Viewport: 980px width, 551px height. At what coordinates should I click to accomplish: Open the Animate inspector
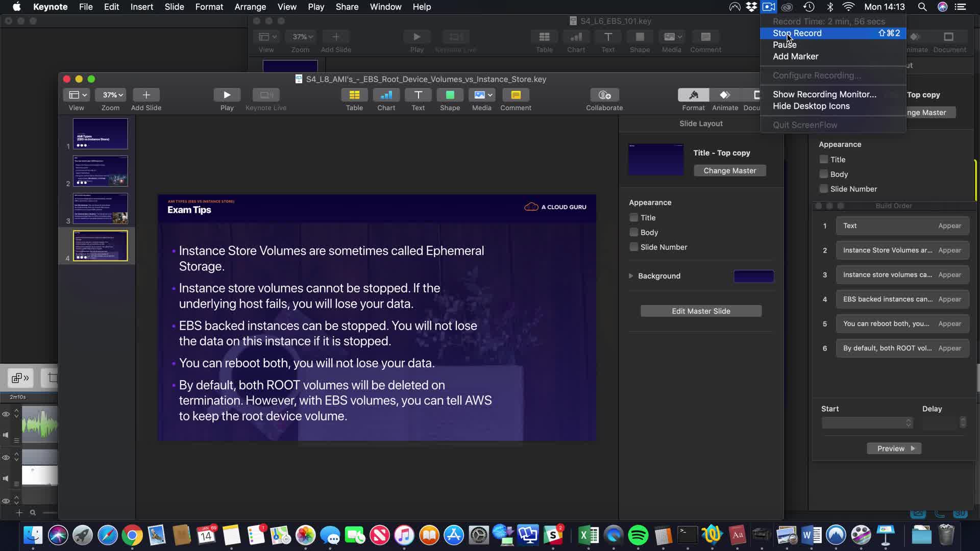(x=725, y=95)
